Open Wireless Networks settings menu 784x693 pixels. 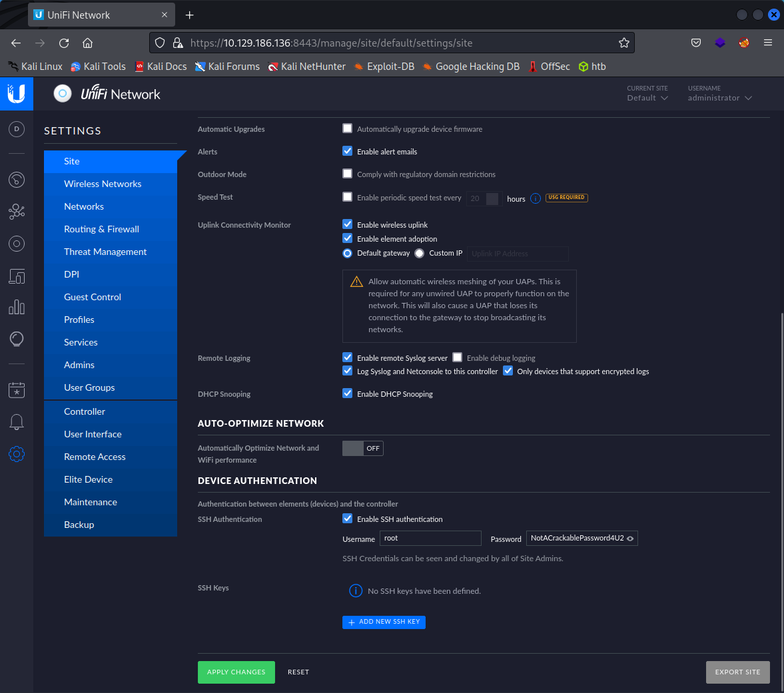point(103,184)
